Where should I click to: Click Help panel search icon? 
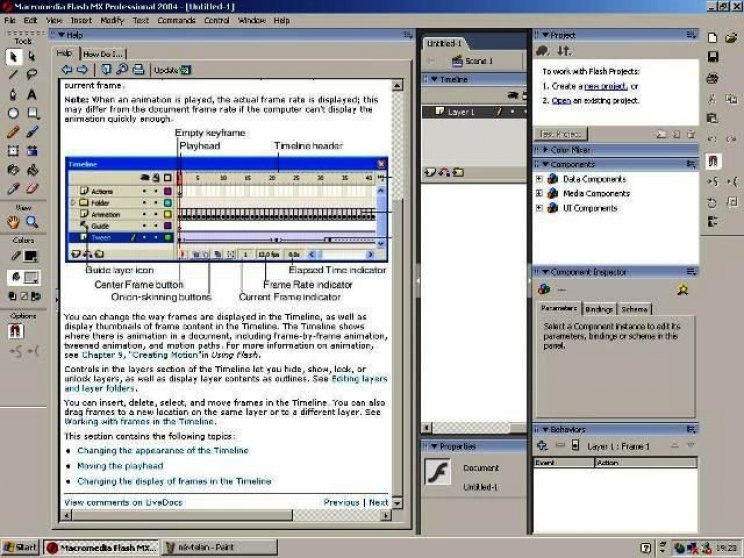pos(122,70)
